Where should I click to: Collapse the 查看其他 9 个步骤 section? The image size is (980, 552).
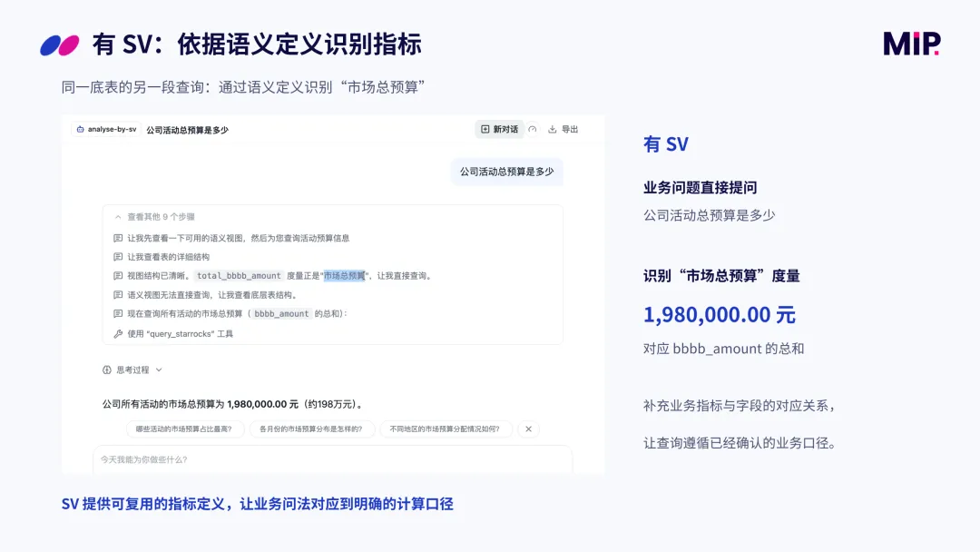coord(154,217)
